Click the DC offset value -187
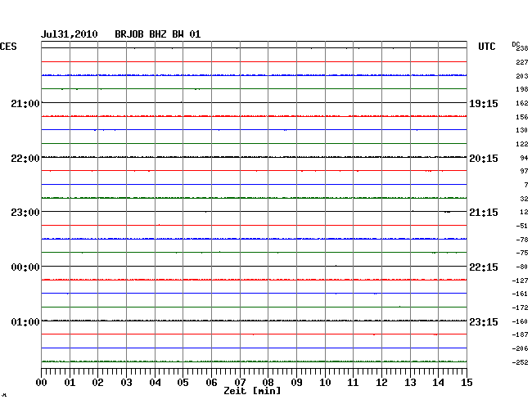This screenshot has height=404, width=532. click(x=520, y=334)
